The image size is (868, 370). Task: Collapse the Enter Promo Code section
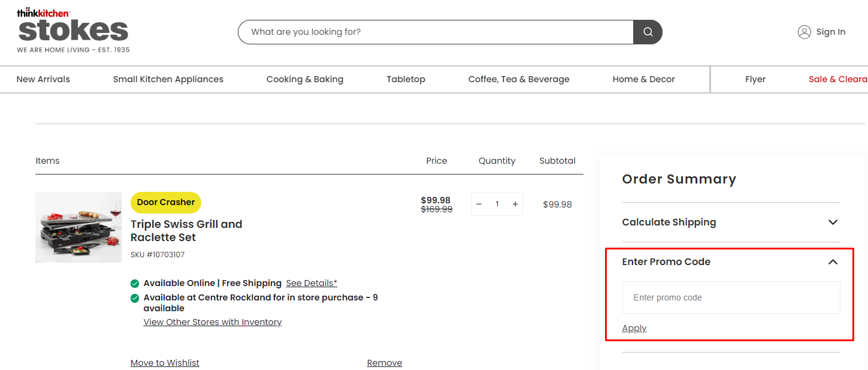(x=731, y=262)
